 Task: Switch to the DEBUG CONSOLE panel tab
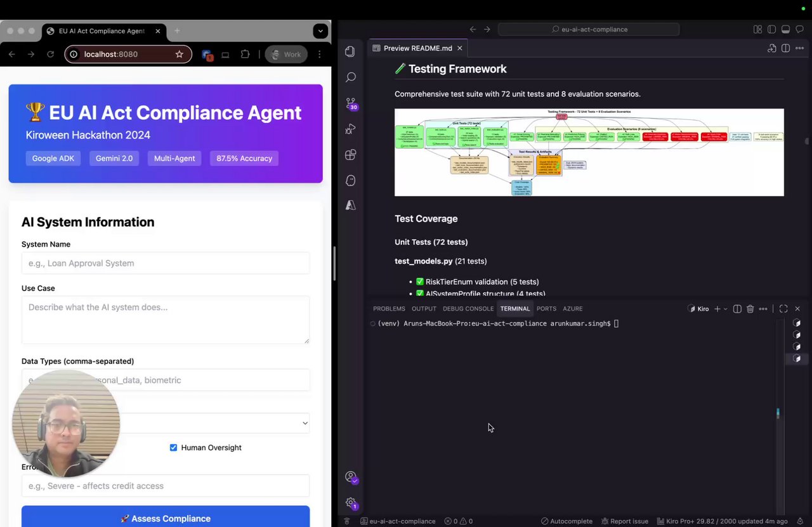[468, 309]
